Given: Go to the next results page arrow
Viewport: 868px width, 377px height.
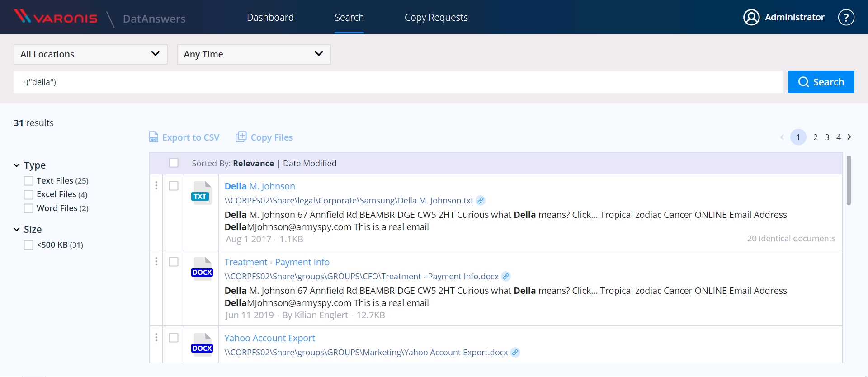Looking at the screenshot, I should coord(849,137).
